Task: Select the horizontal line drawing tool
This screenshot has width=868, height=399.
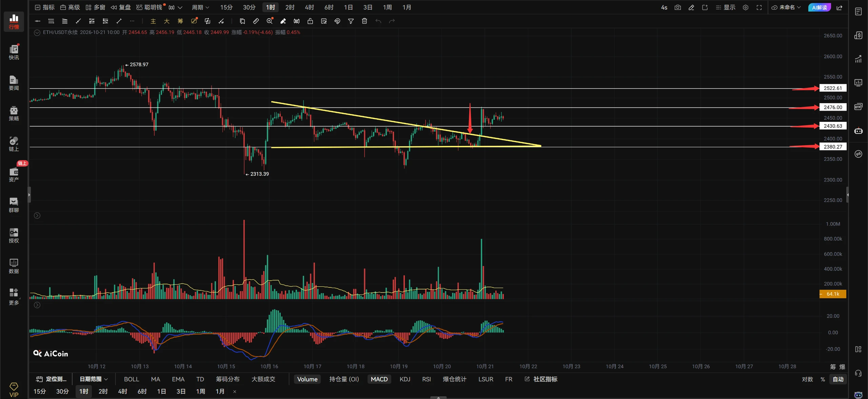Action: tap(38, 21)
